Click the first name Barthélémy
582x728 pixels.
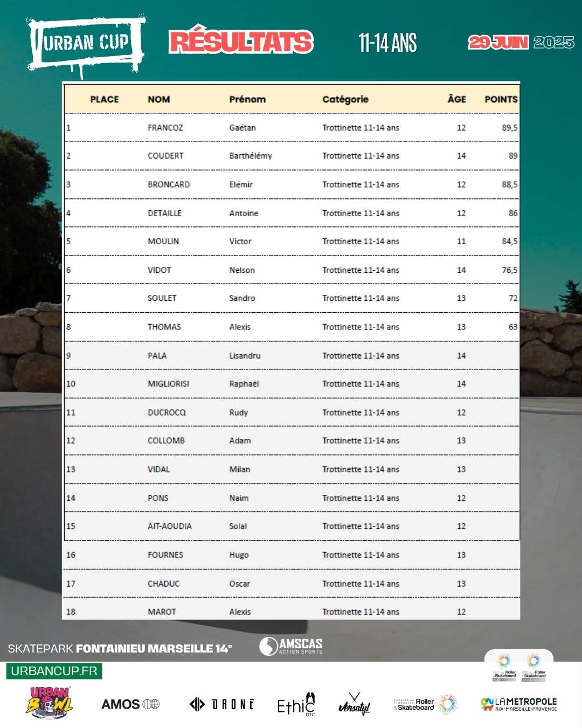pos(251,156)
